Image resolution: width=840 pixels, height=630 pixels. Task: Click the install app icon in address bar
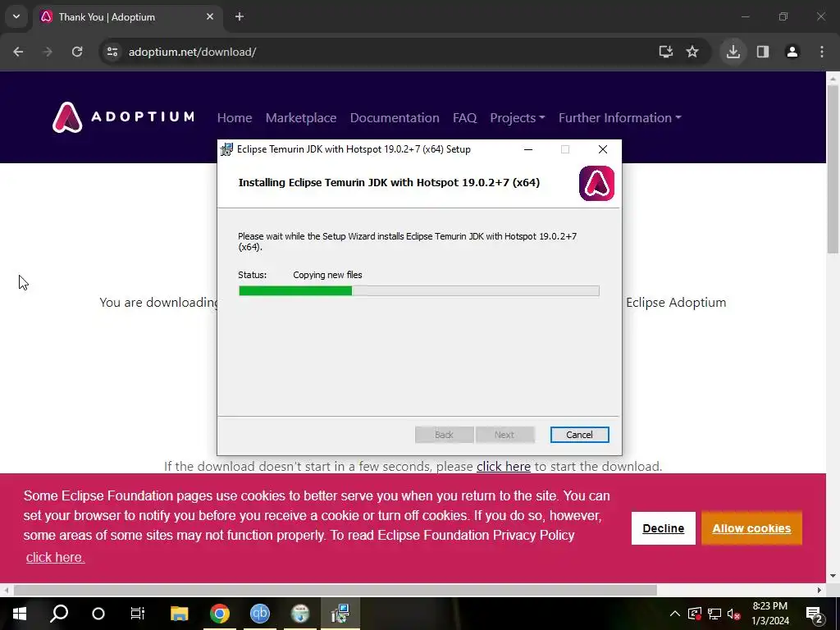coord(666,52)
